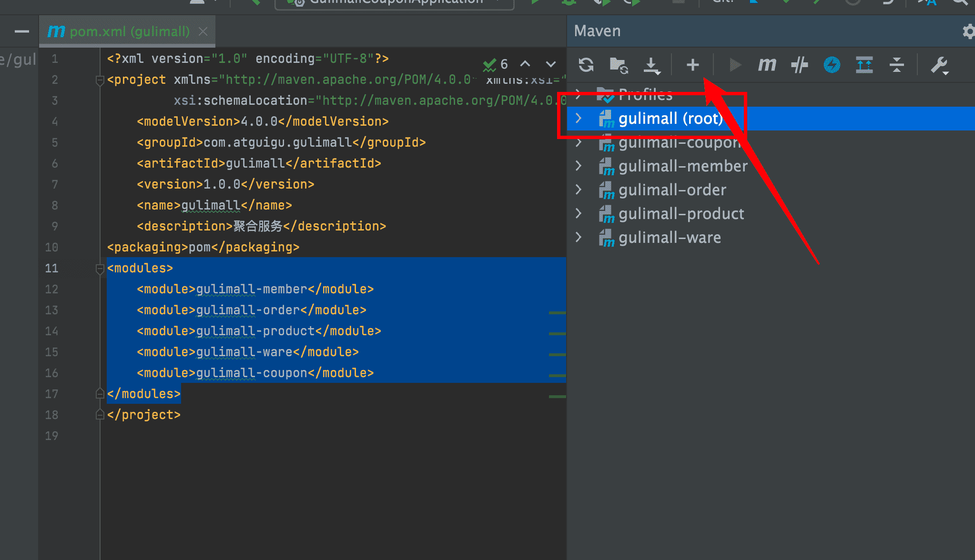Expand the gulimall-member Maven project
Viewport: 975px width, 560px height.
point(579,166)
